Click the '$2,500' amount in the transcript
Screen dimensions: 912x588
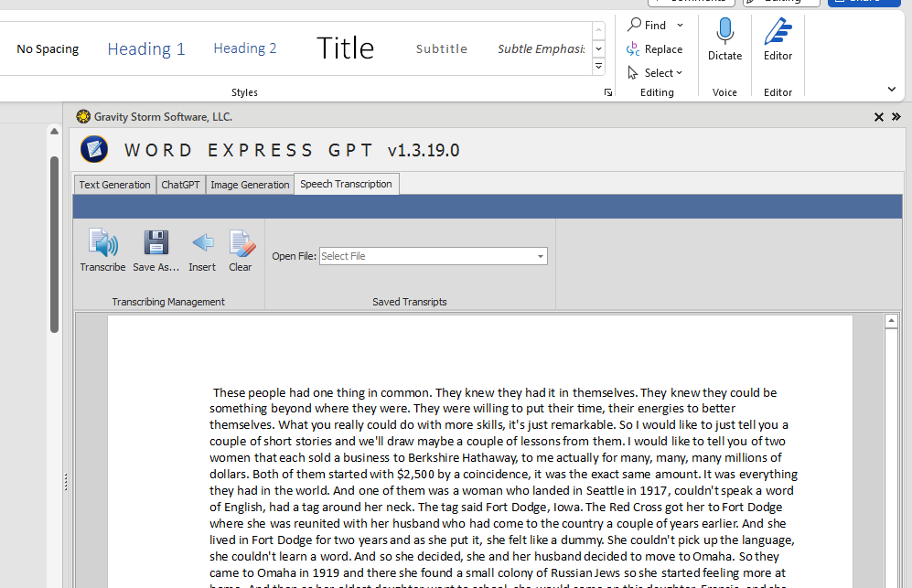[415, 474]
